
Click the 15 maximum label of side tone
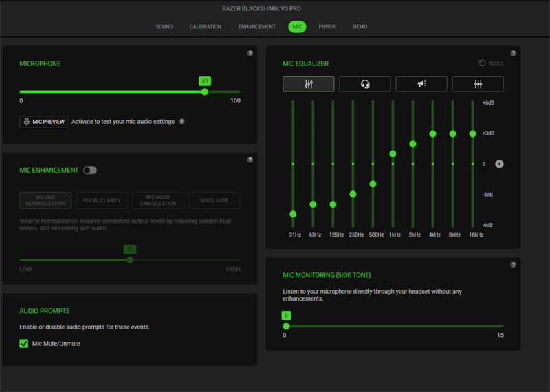point(500,336)
